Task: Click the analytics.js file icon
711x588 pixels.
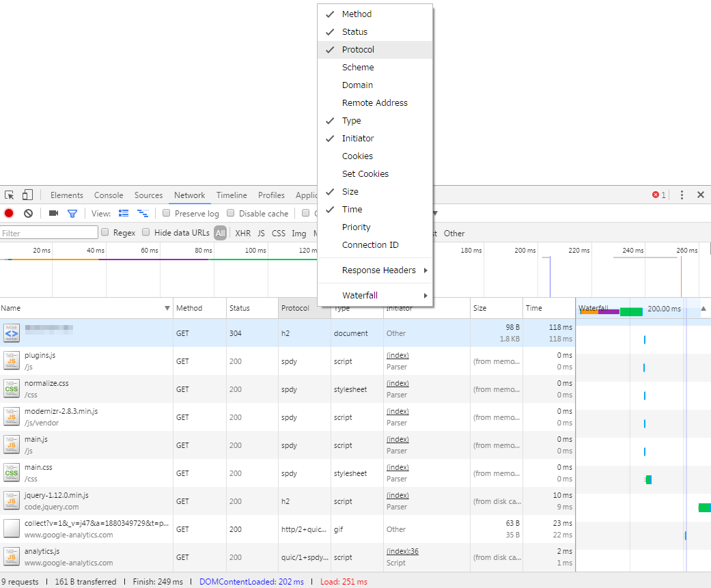Action: coord(12,557)
